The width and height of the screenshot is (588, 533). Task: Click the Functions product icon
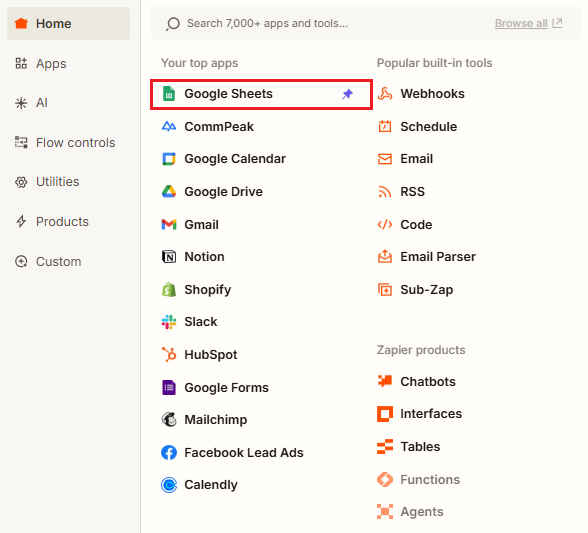click(x=385, y=479)
